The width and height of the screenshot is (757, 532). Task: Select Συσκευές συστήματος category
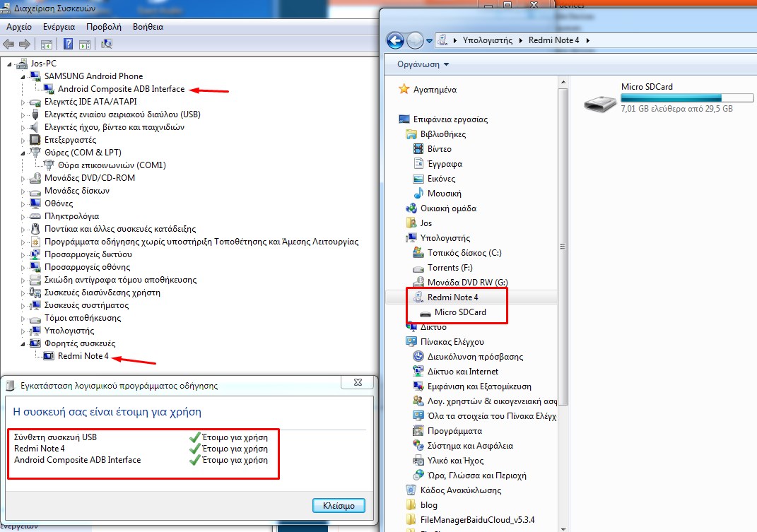click(x=86, y=306)
